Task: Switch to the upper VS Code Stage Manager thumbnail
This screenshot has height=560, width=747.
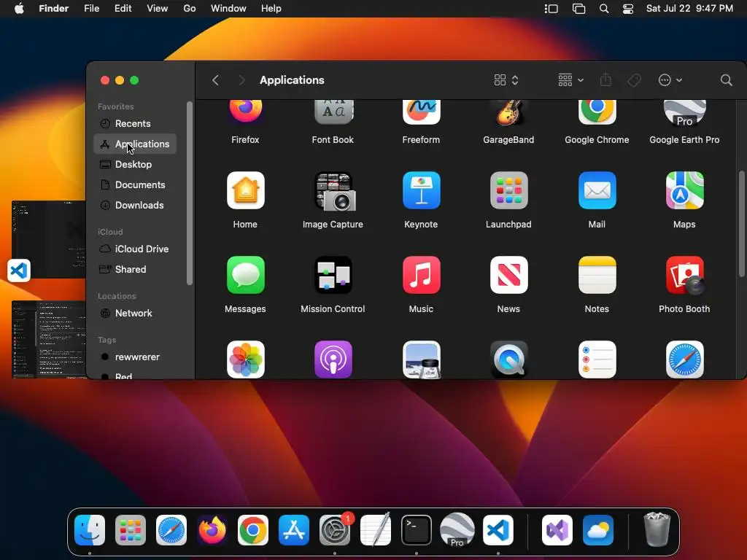Action: point(48,239)
